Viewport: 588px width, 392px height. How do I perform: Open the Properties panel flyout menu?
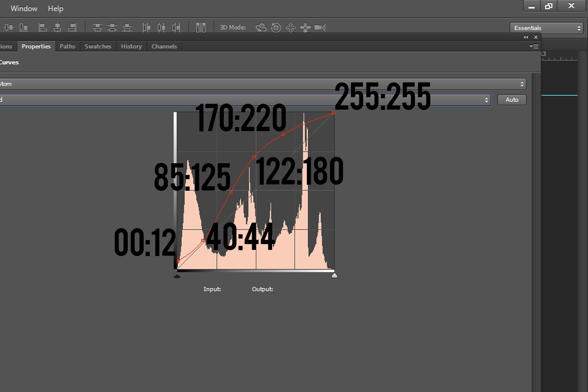coord(534,46)
